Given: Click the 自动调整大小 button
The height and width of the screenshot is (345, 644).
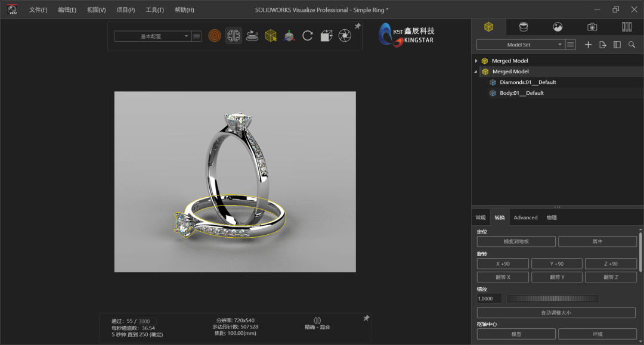Looking at the screenshot, I should [x=556, y=312].
